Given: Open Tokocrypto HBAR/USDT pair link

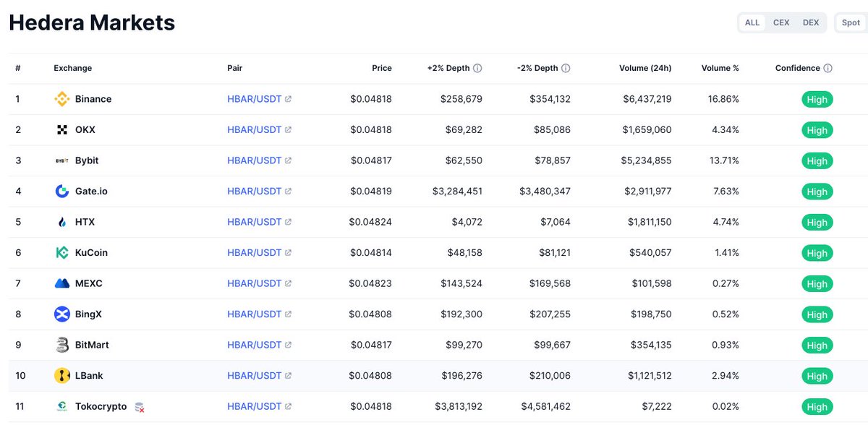Looking at the screenshot, I should (254, 406).
